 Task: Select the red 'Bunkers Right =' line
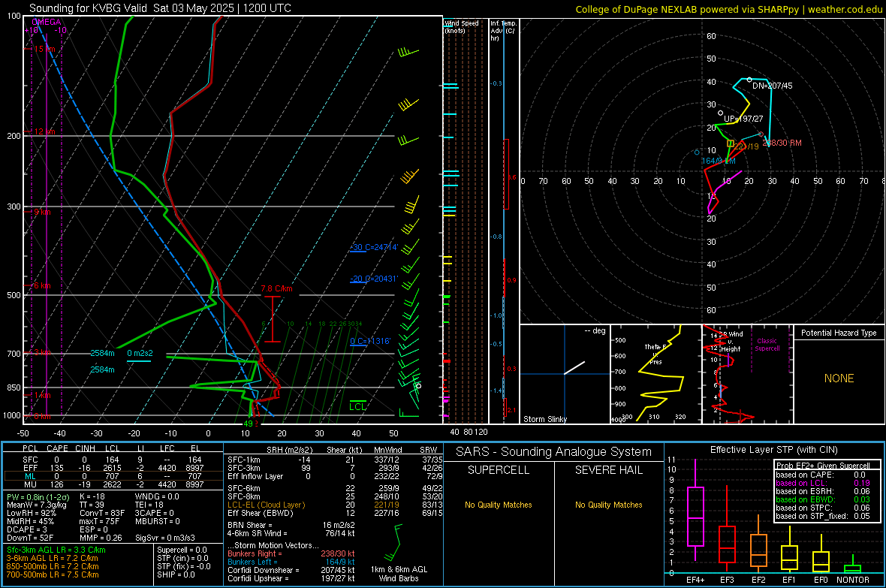tap(291, 553)
